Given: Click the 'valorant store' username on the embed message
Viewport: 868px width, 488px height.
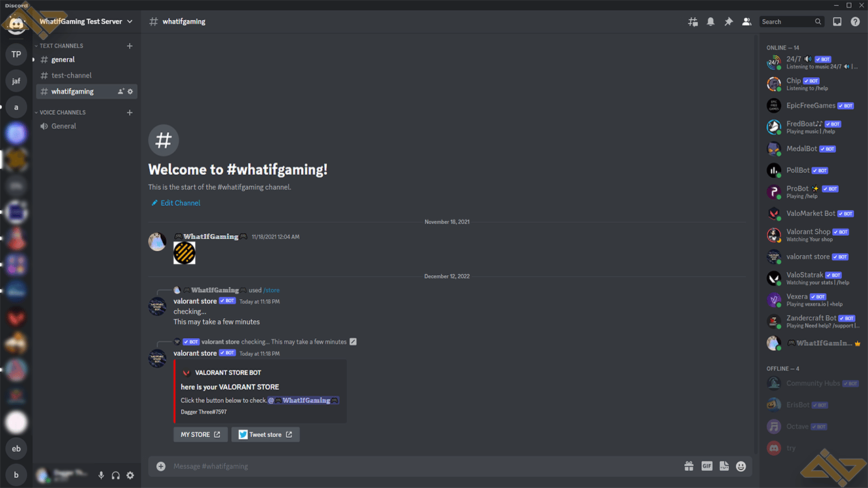Looking at the screenshot, I should (x=195, y=353).
